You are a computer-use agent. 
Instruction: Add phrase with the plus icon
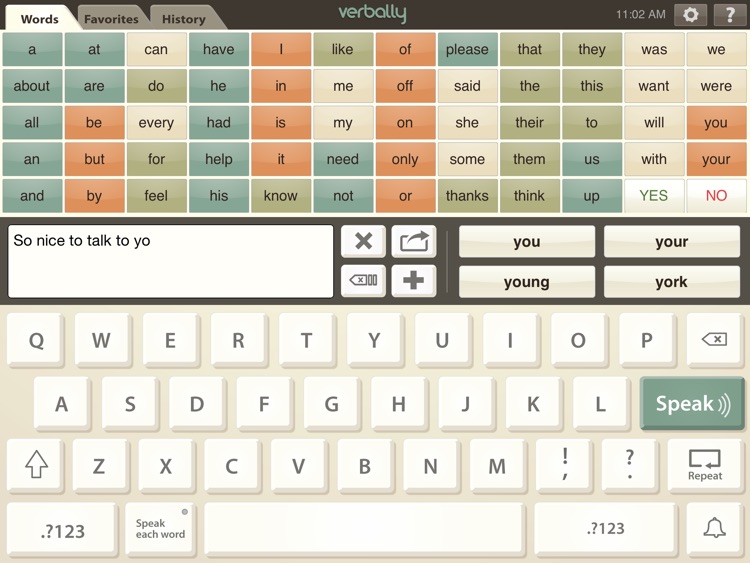click(414, 280)
